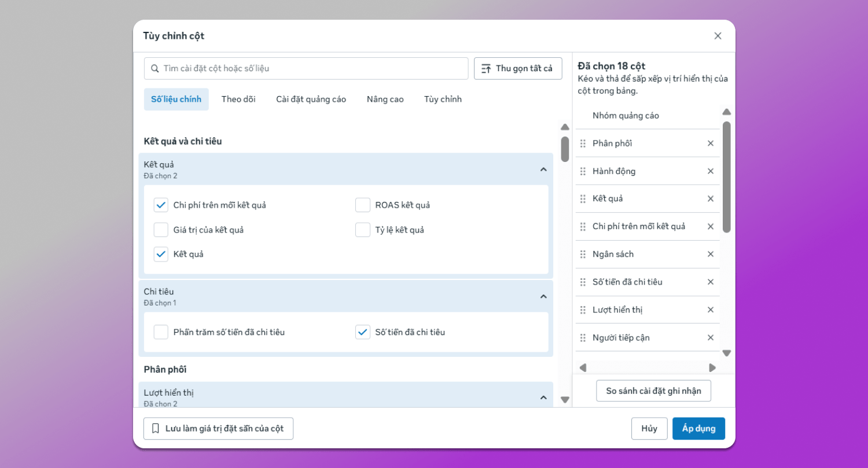The width and height of the screenshot is (868, 468).
Task: Remove Lượt hiển thị column with X
Action: point(711,309)
